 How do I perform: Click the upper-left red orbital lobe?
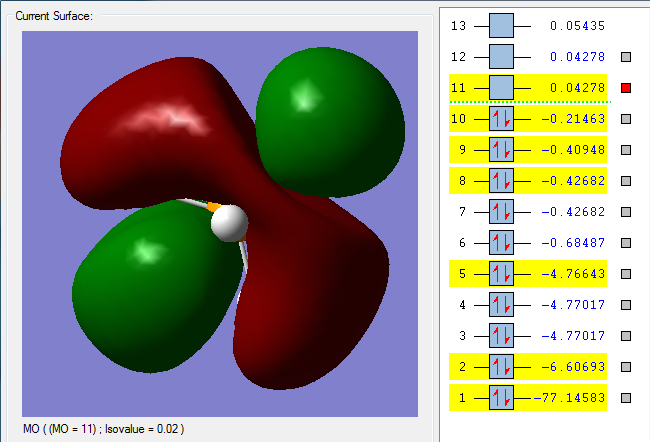(x=158, y=133)
